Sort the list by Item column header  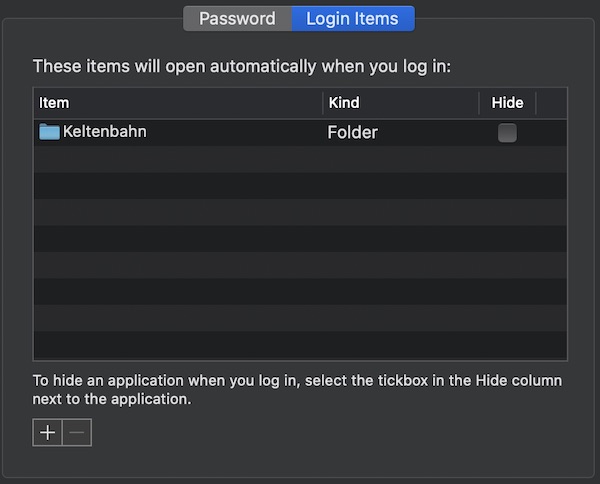(x=178, y=103)
